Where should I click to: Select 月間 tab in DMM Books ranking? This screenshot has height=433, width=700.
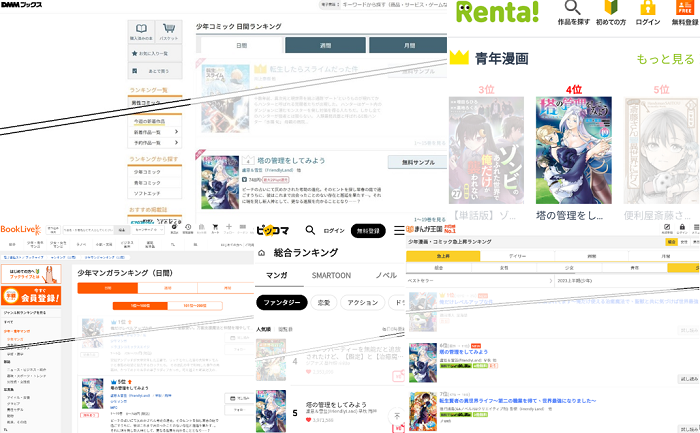click(x=408, y=46)
